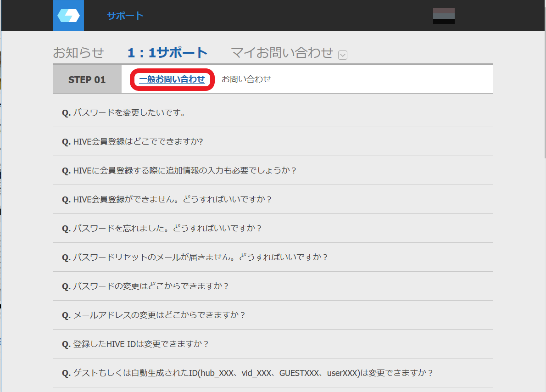The width and height of the screenshot is (546, 392).
Task: Open the user menu icon top right
Action: pos(443,15)
